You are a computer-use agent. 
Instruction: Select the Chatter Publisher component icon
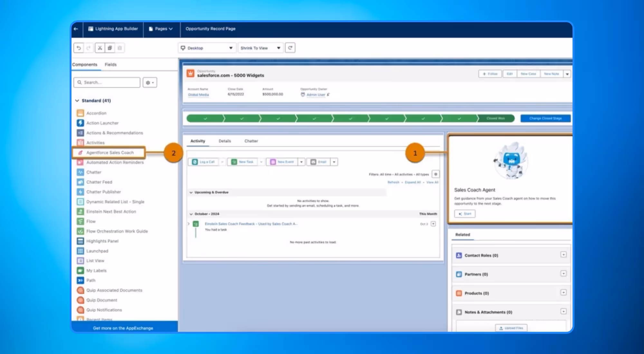80,192
